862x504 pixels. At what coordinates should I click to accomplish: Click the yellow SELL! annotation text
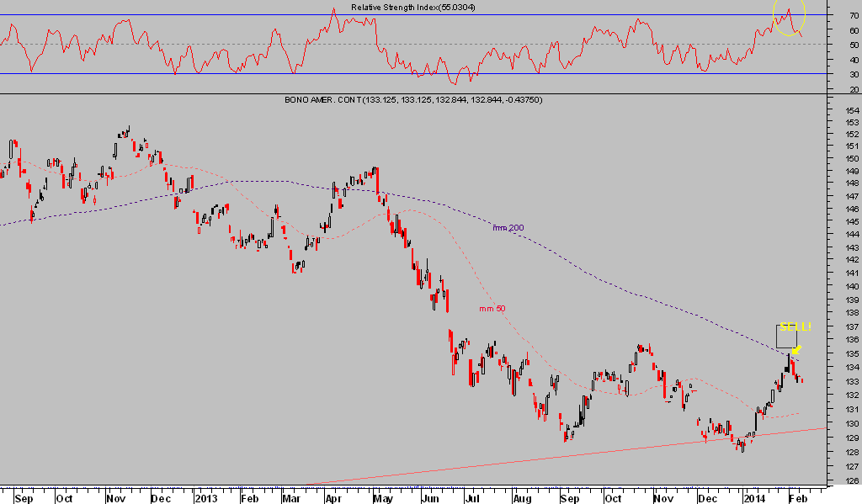pos(795,327)
